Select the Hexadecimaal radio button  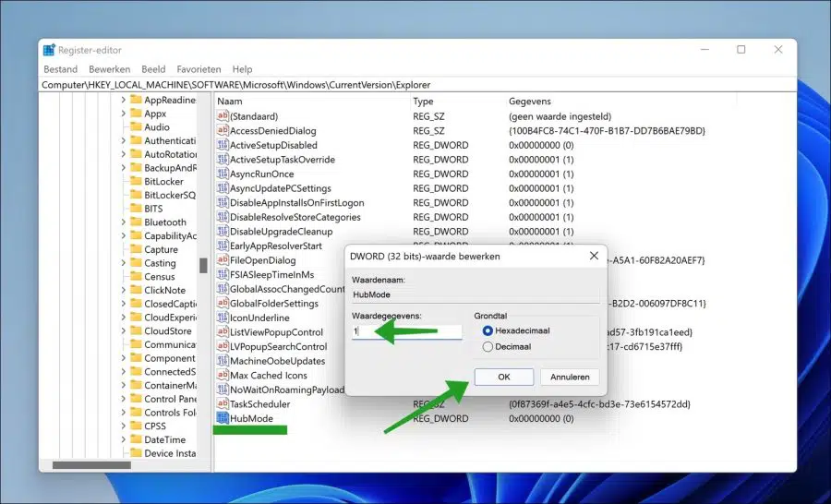pyautogui.click(x=488, y=330)
